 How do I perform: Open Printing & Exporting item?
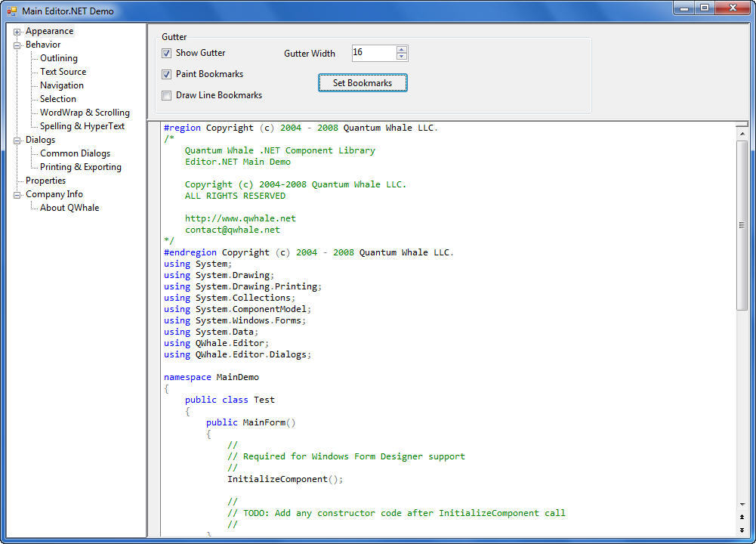click(81, 167)
